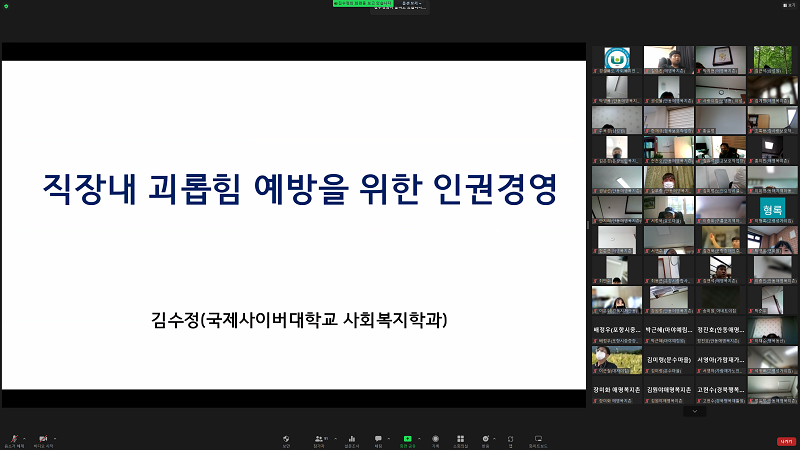Open audio options arrow next to the microphone
Viewport: 800px width, 450px height.
(25, 438)
